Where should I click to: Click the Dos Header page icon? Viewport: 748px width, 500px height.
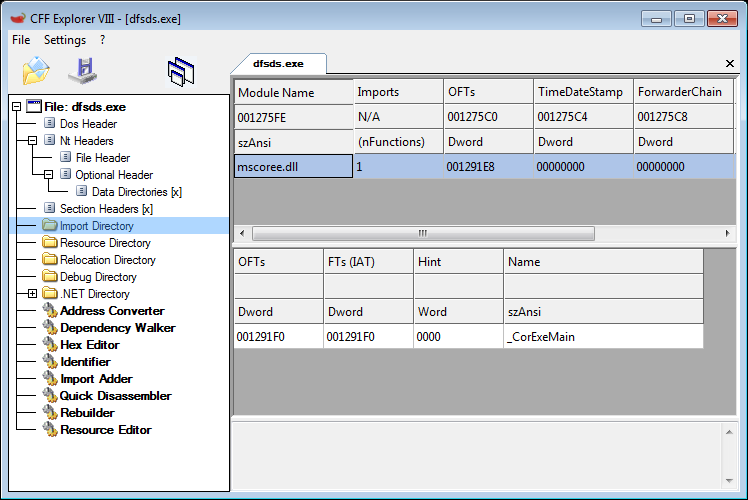pyautogui.click(x=50, y=123)
